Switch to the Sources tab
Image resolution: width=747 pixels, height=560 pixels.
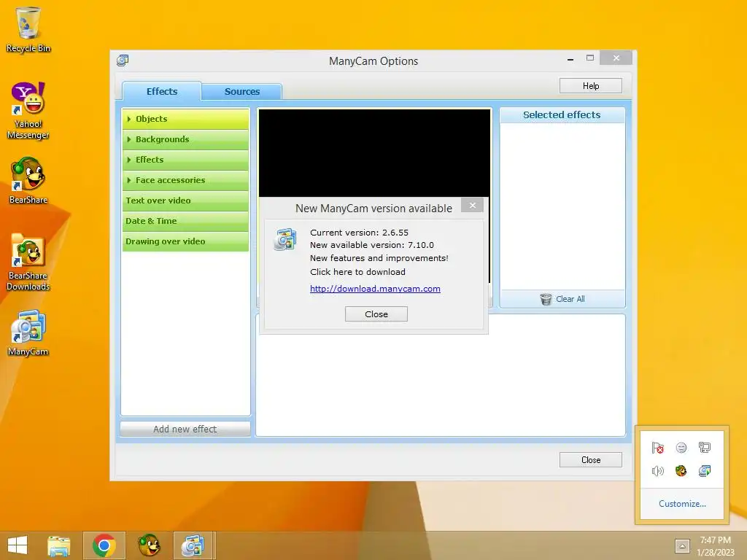pyautogui.click(x=241, y=91)
